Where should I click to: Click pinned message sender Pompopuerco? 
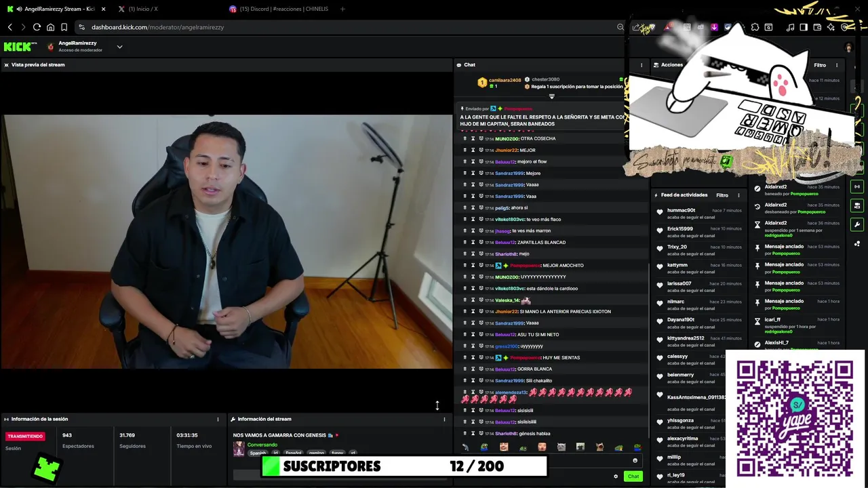point(518,108)
